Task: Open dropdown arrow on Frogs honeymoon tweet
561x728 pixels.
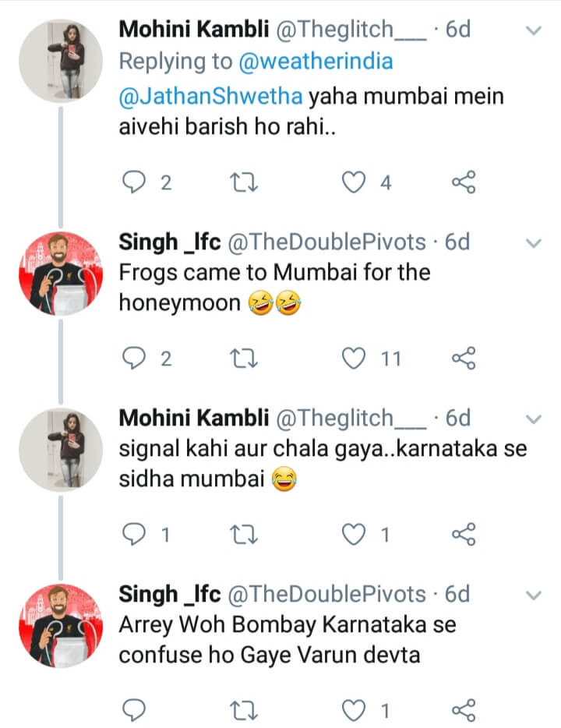Action: (534, 243)
